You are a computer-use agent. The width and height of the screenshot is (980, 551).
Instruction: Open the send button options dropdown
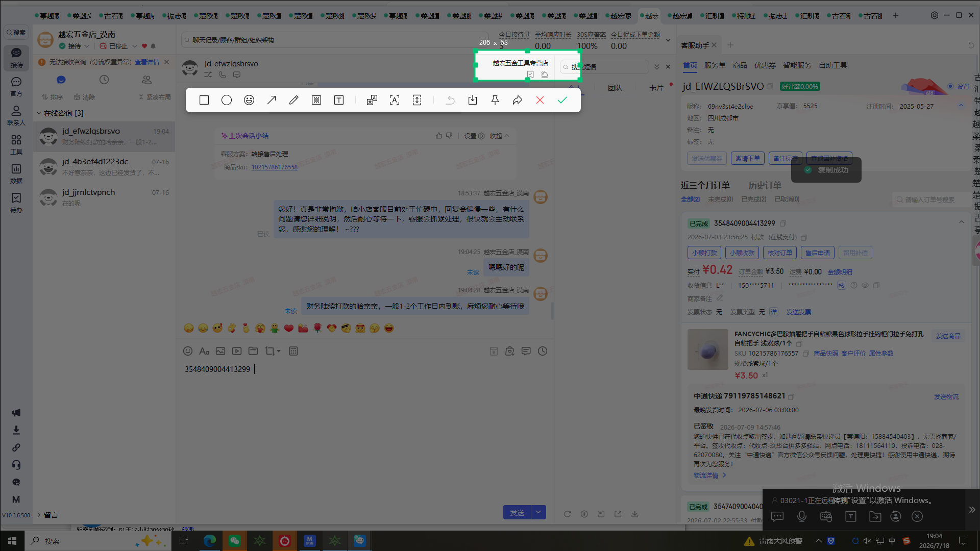click(538, 513)
